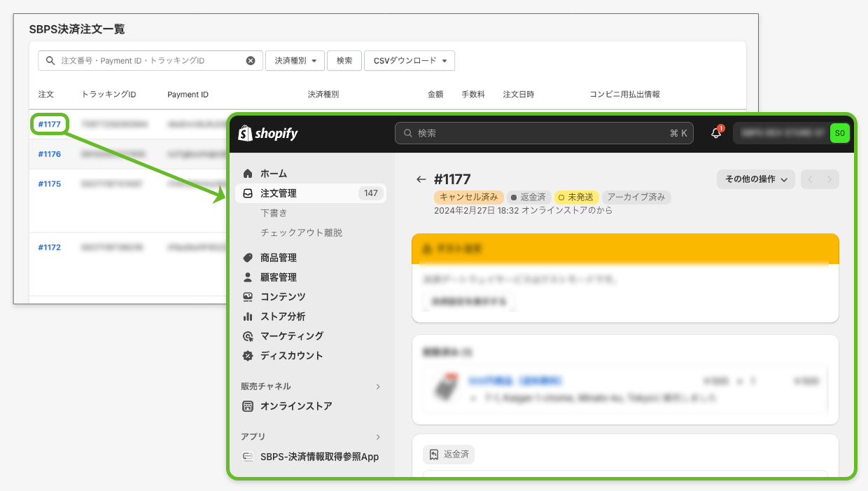This screenshot has width=868, height=491.
Task: Click the 手数料 column header
Action: pyautogui.click(x=473, y=95)
